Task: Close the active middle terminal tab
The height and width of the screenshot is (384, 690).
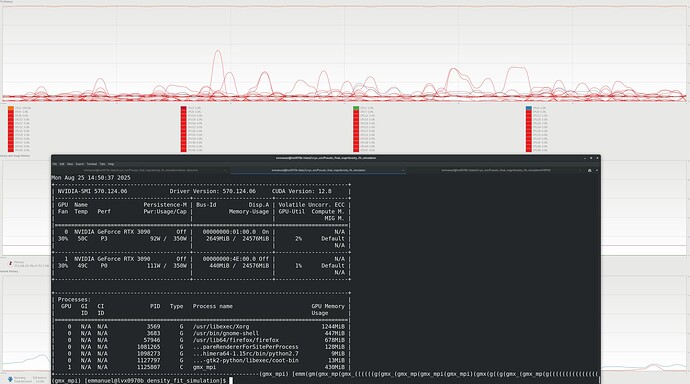Action: coord(403,170)
